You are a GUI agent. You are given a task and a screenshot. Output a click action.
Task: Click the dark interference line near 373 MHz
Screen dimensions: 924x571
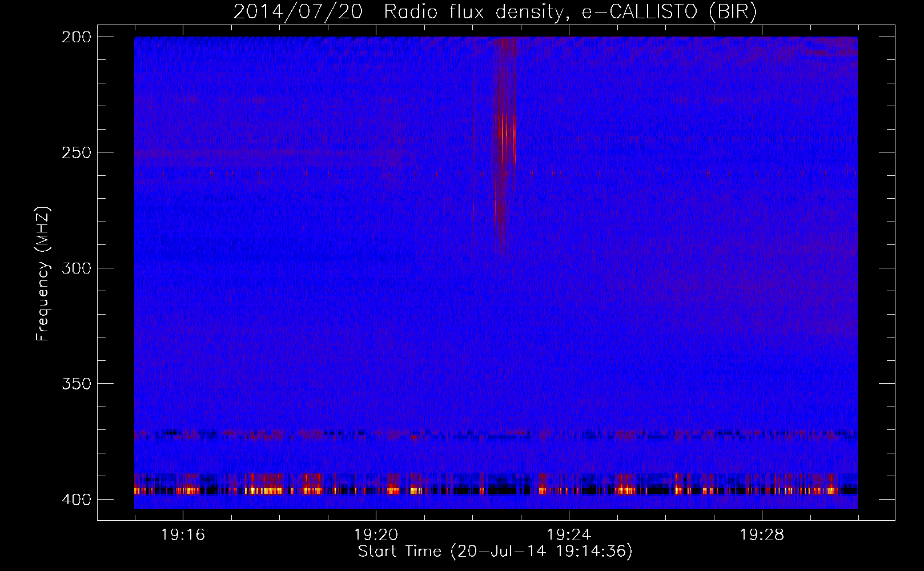click(495, 435)
